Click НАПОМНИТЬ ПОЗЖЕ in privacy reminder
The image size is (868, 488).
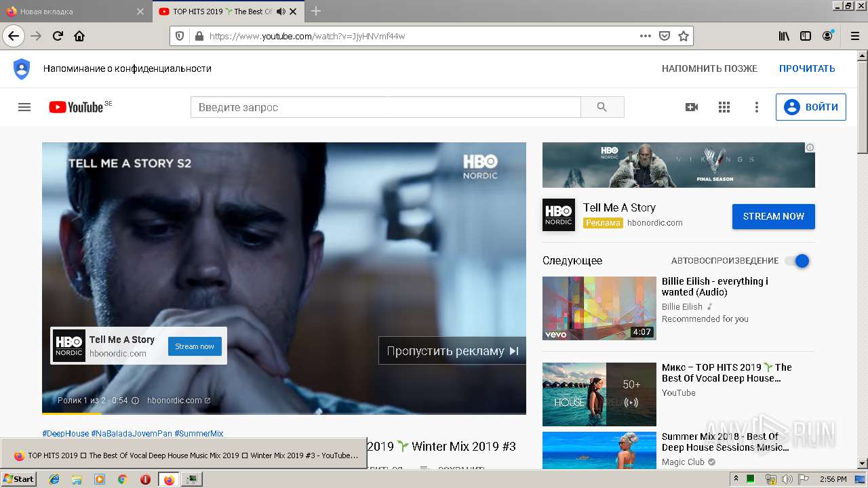tap(709, 68)
